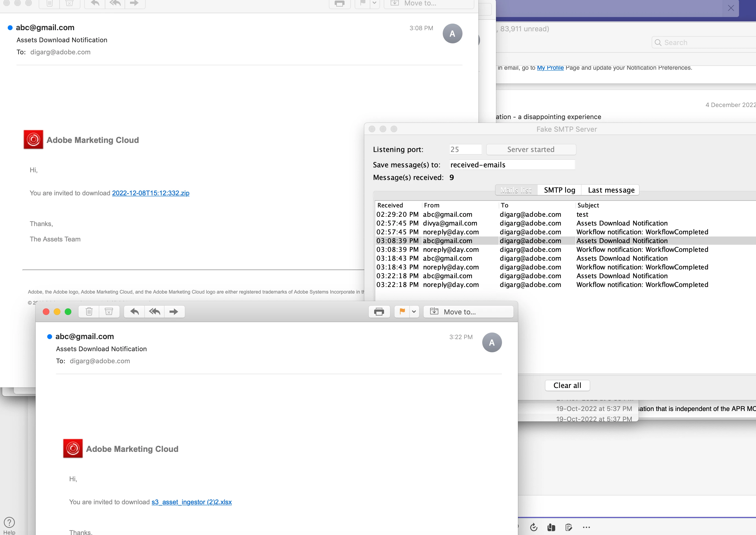
Task: Print the 3:22 PM email
Action: 379,312
